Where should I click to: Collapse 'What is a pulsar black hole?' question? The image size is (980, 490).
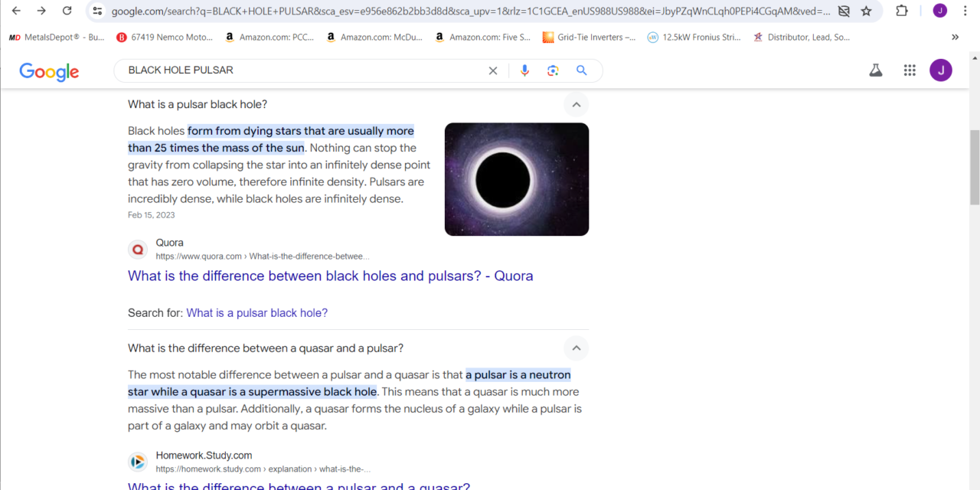click(576, 104)
